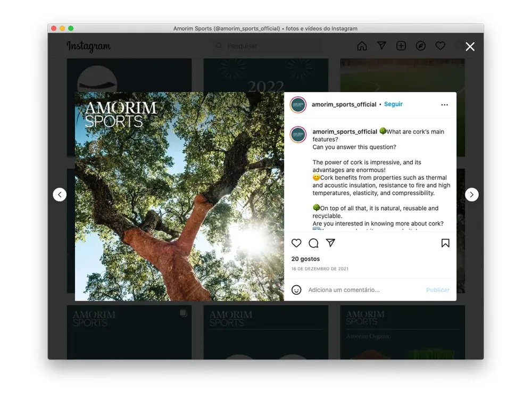The image size is (532, 399).
Task: Click the cork tree post photo
Action: (179, 196)
